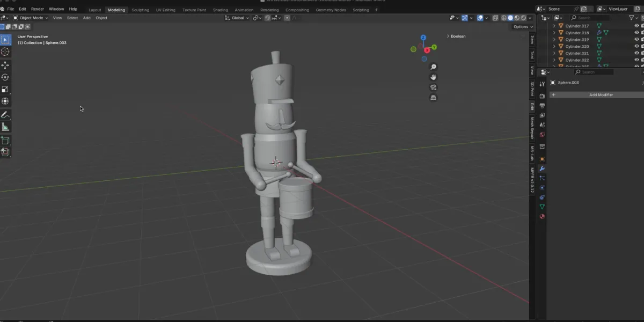Activate the Rotate tool
The width and height of the screenshot is (644, 322).
click(x=6, y=77)
